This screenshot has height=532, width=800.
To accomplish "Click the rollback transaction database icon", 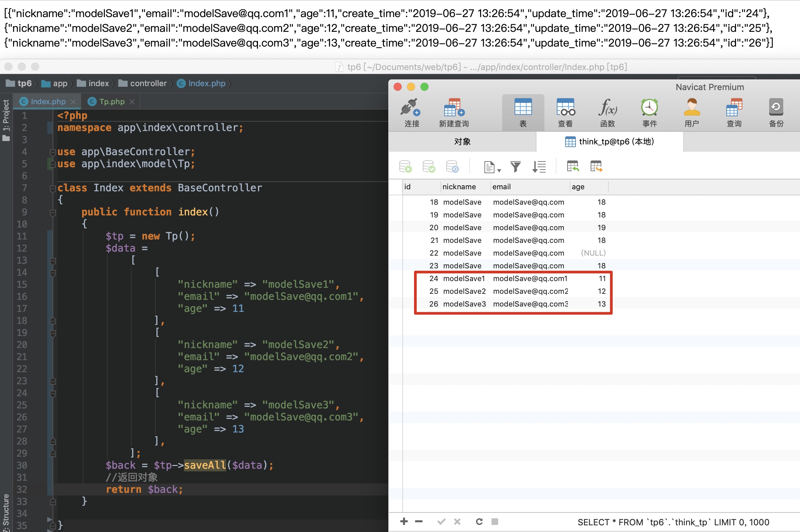I will [452, 167].
